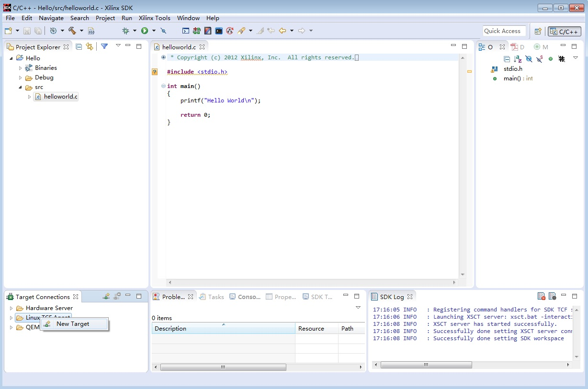This screenshot has width=588, height=389.
Task: Open the Xilinx Tools menu
Action: coord(154,18)
